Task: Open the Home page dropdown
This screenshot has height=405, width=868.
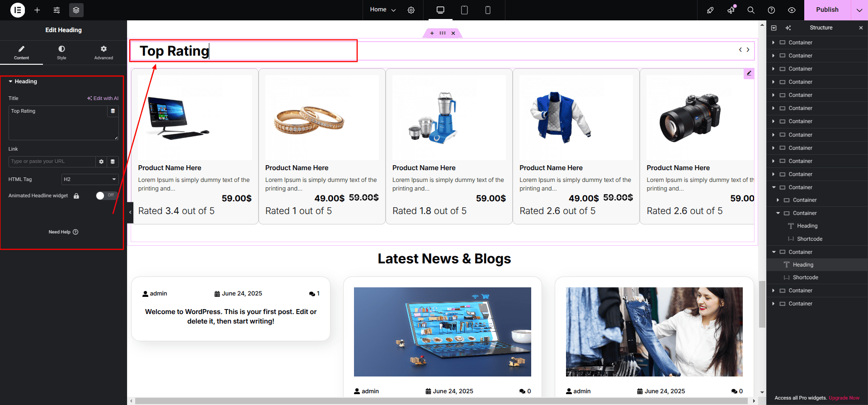Action: point(382,10)
